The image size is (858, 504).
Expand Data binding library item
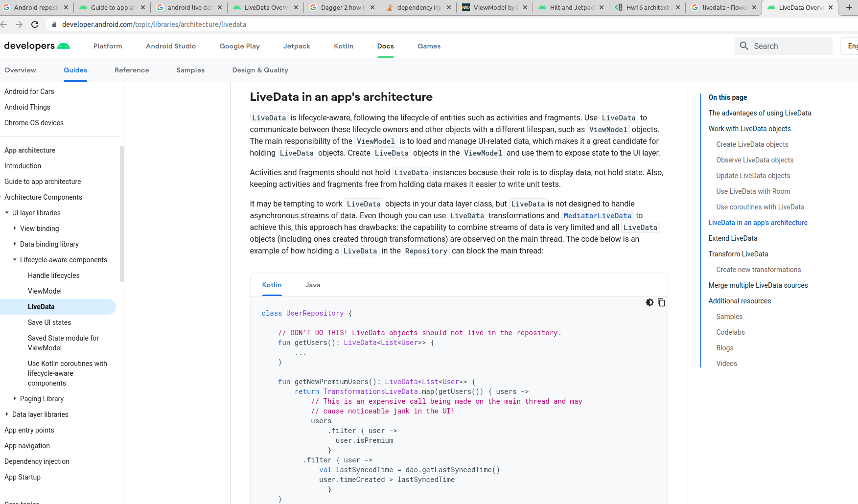15,244
